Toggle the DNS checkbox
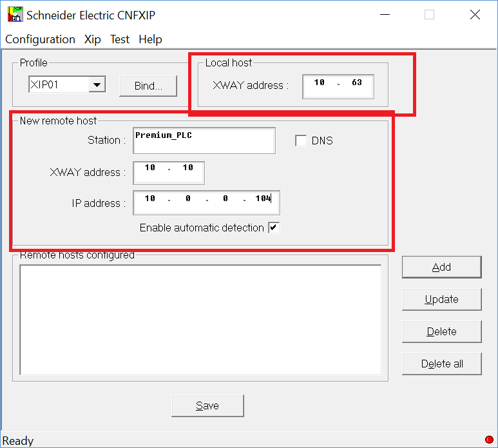This screenshot has height=448, width=498. coord(301,141)
